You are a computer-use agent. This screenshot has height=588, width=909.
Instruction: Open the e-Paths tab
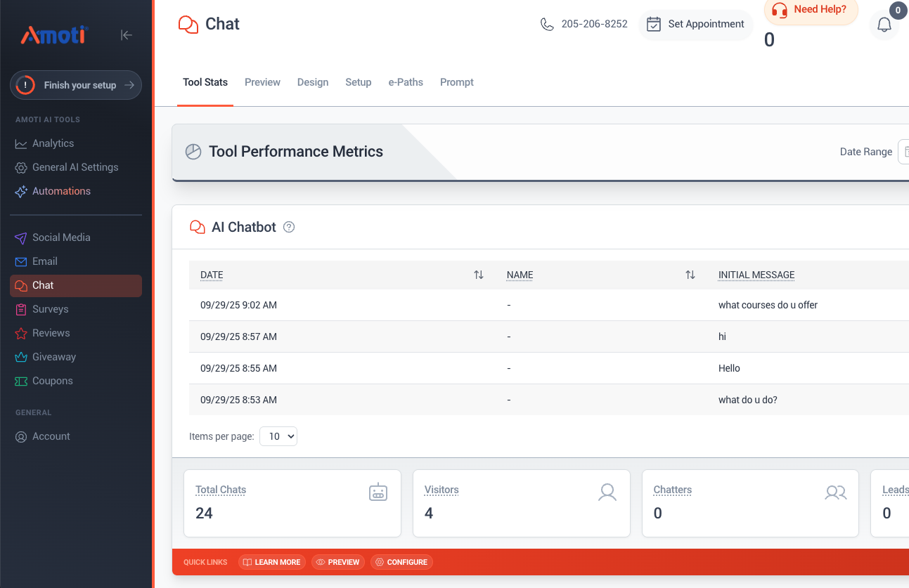pos(406,82)
